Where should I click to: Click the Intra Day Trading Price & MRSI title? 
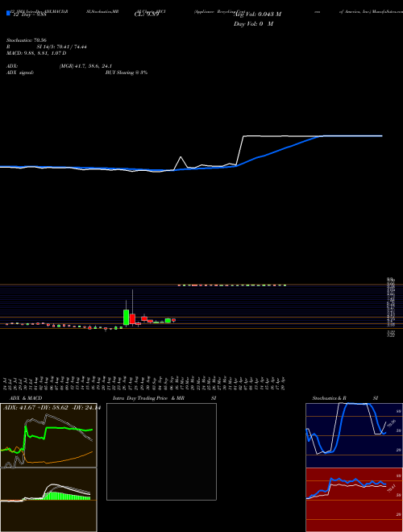(x=164, y=398)
